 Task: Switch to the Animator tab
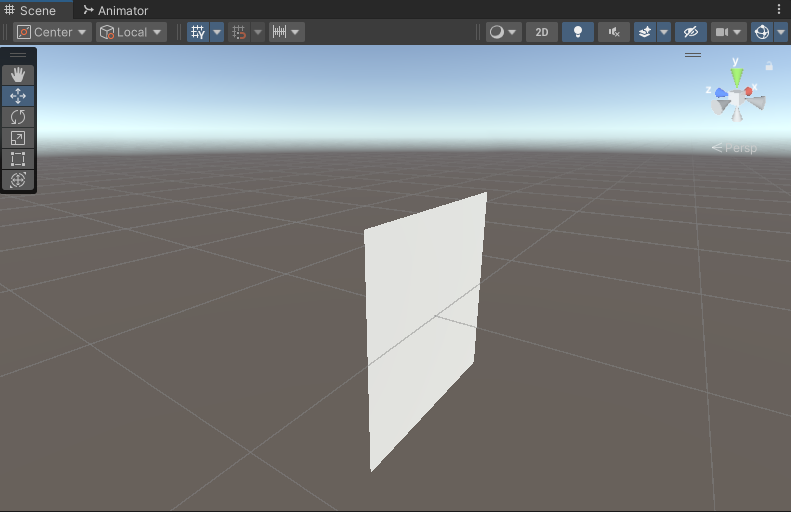[115, 10]
